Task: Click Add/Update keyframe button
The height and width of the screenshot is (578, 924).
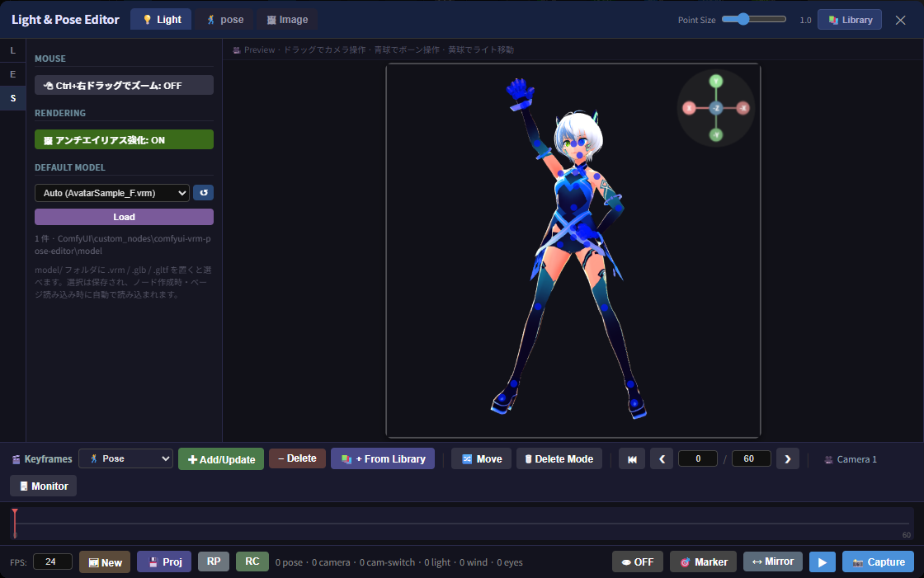Action: point(221,459)
